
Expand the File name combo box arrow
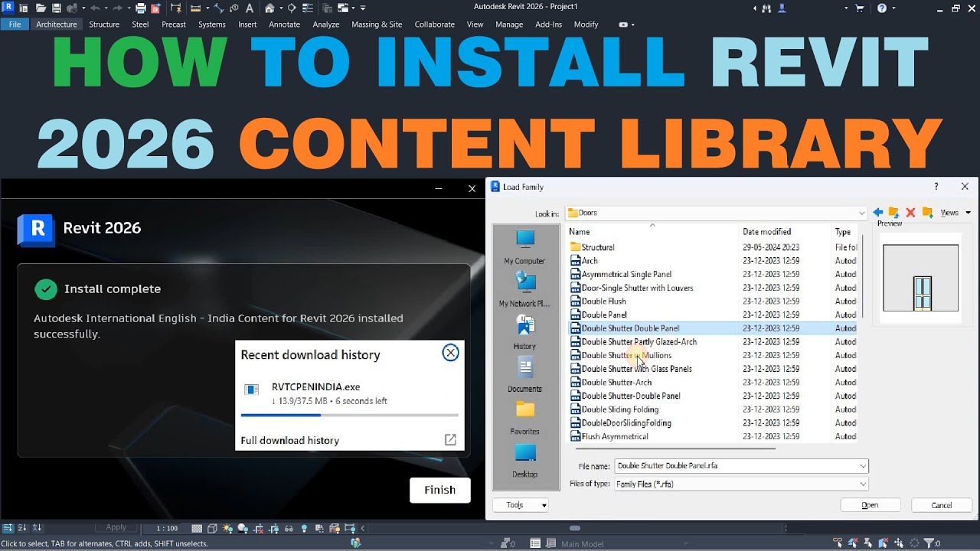click(863, 465)
